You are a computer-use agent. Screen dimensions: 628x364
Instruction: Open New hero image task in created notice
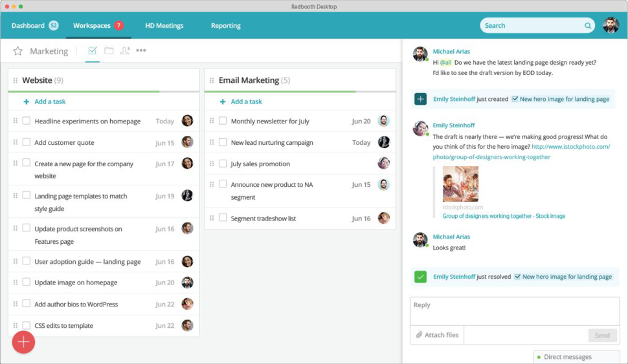tap(561, 99)
